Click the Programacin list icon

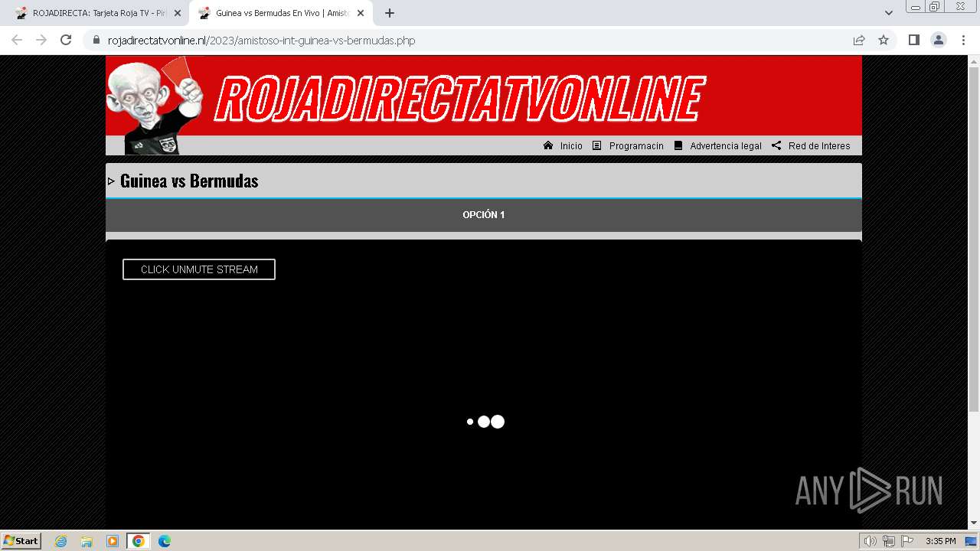597,145
